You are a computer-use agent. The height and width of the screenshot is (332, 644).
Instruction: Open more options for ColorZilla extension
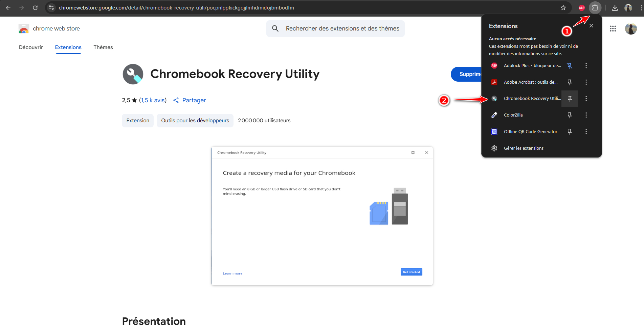pyautogui.click(x=586, y=115)
